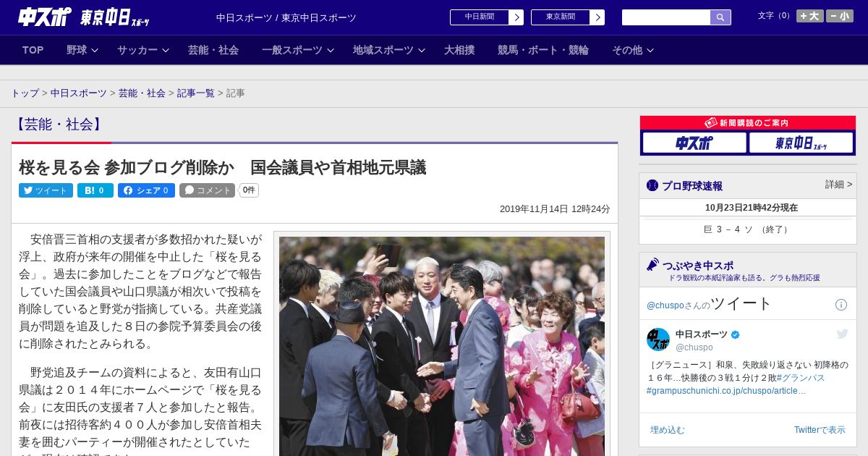Click the article date 2019年11月14日 12時24分
Screen dimensions: 868x456
pos(555,209)
